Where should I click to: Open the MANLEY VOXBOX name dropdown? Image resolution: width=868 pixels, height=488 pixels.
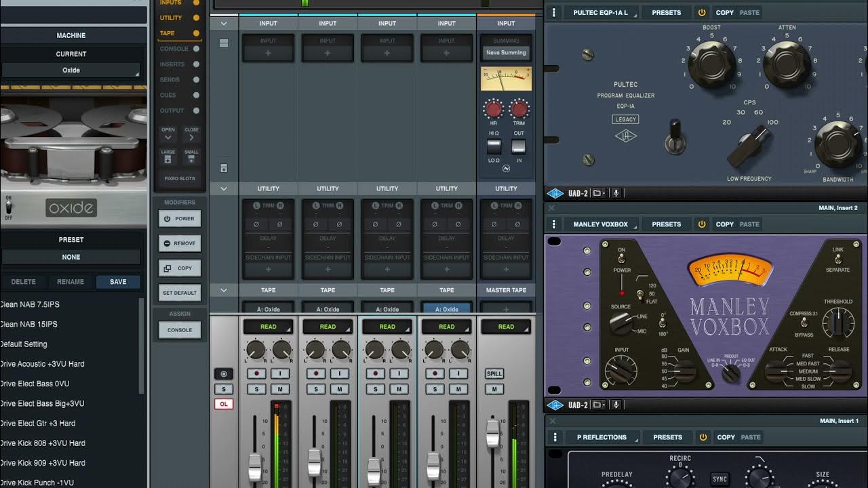click(601, 224)
